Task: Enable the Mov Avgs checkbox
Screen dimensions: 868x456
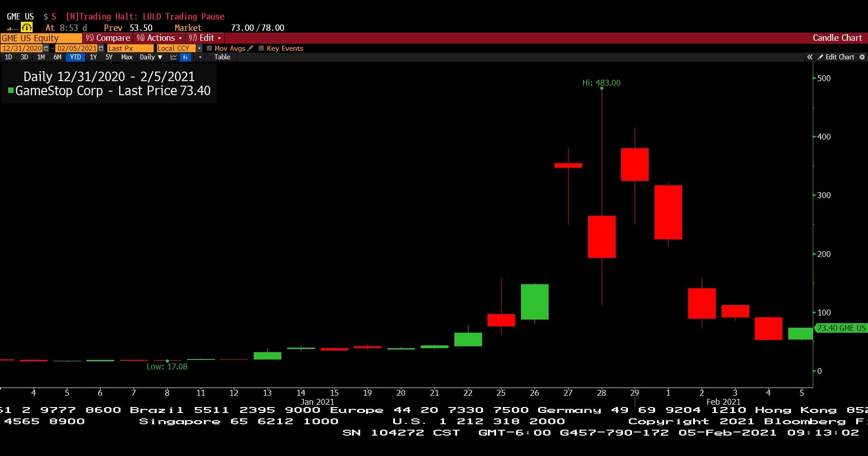Action: click(x=209, y=48)
